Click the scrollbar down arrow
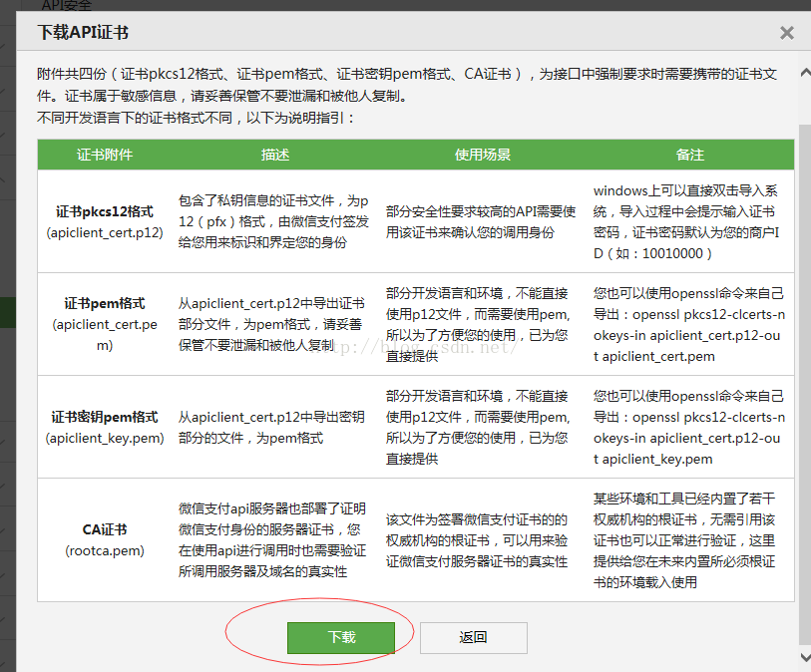 click(805, 656)
